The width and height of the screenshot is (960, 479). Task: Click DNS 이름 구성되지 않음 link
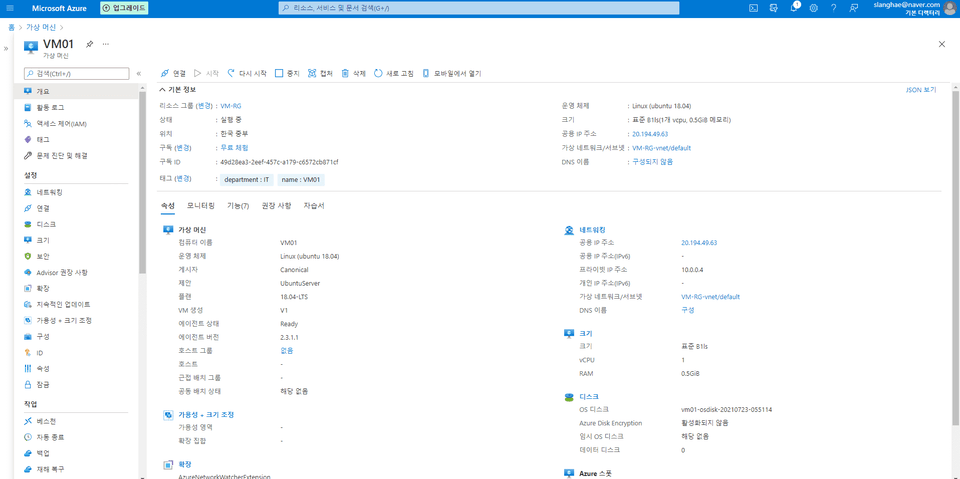[653, 162]
